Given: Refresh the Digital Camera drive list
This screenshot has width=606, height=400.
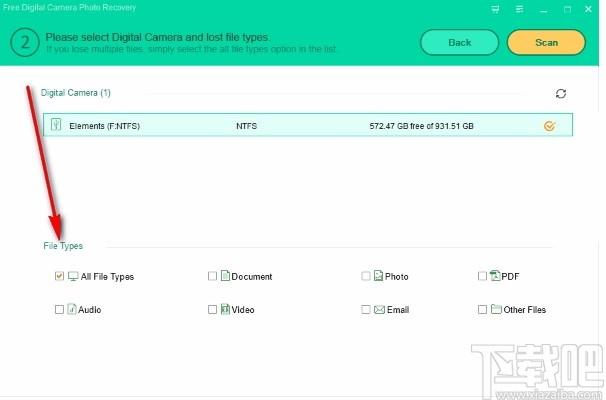Looking at the screenshot, I should pos(561,94).
